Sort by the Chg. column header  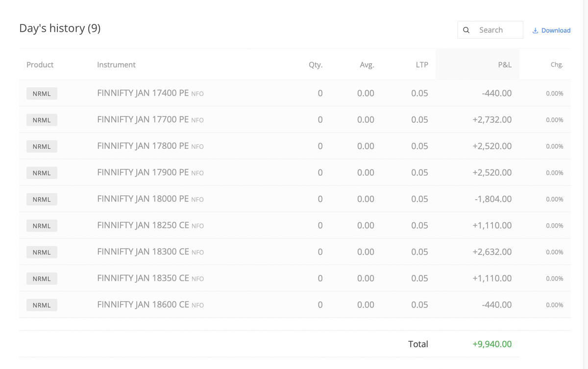pos(557,65)
